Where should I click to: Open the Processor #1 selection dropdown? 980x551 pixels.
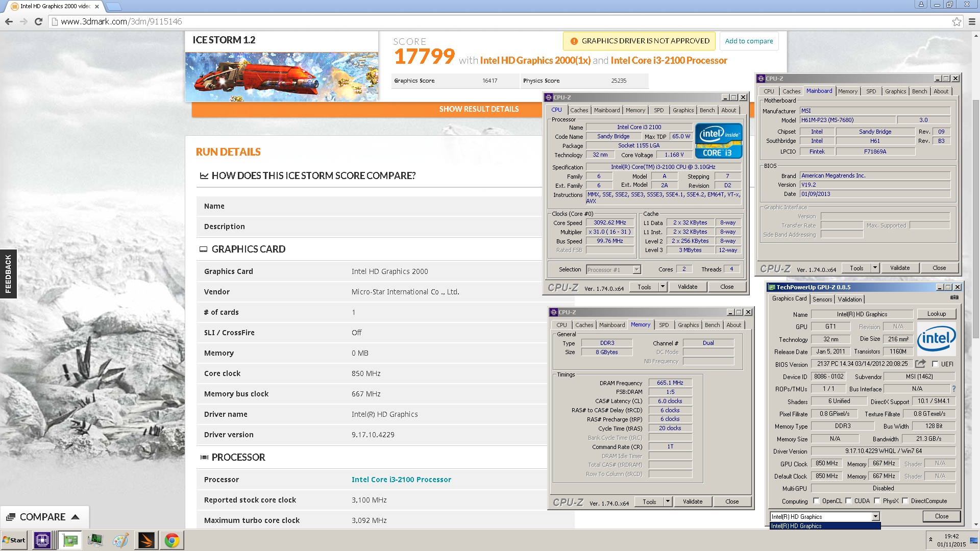tap(636, 270)
